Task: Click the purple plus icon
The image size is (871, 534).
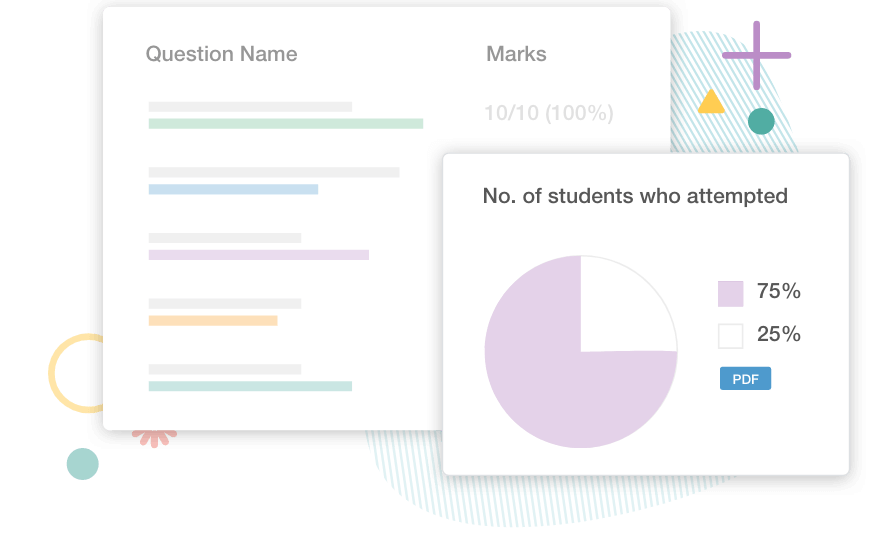Action: pyautogui.click(x=757, y=55)
